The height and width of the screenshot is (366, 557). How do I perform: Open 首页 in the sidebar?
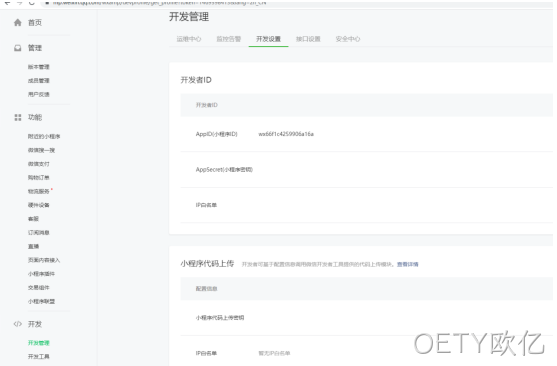point(35,23)
